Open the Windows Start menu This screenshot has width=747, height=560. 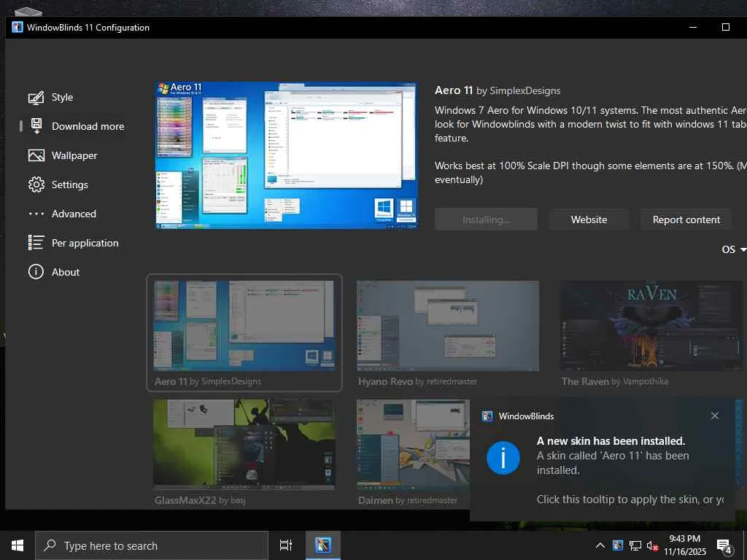click(18, 545)
